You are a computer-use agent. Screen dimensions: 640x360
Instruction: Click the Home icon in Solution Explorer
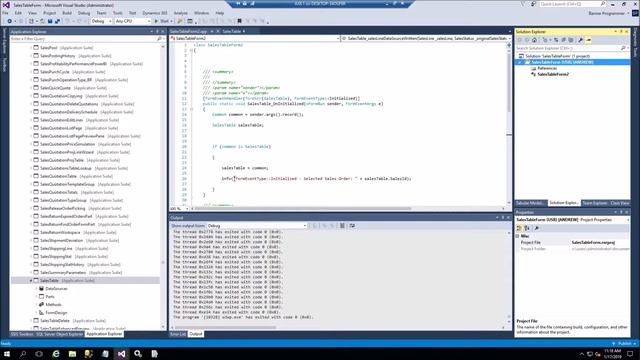(x=534, y=40)
